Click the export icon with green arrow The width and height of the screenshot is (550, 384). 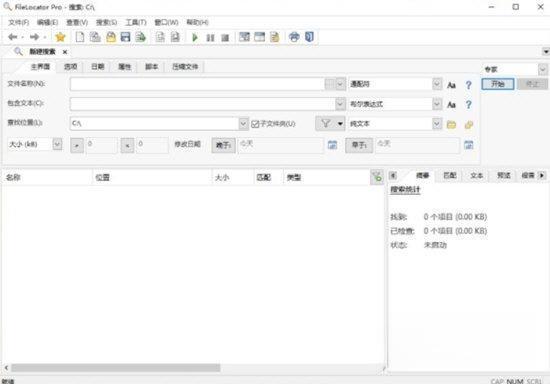[x=141, y=37]
